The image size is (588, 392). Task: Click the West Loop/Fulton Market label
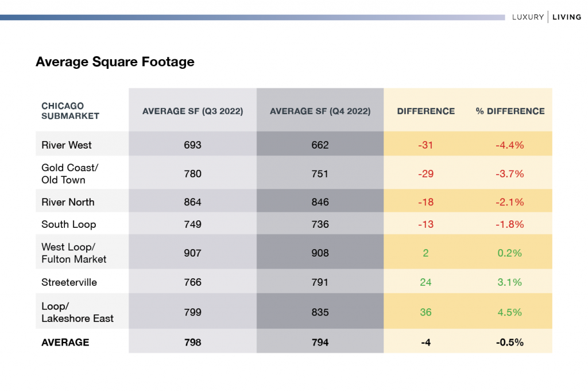pyautogui.click(x=74, y=253)
